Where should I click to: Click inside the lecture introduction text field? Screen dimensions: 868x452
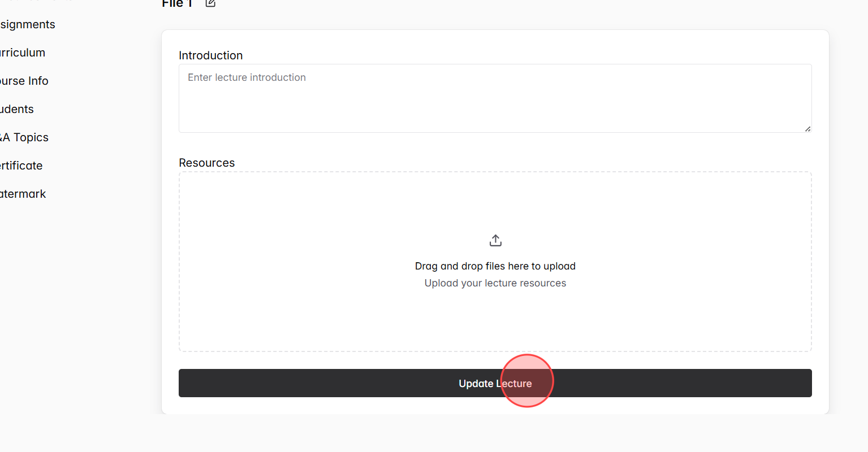coord(495,99)
